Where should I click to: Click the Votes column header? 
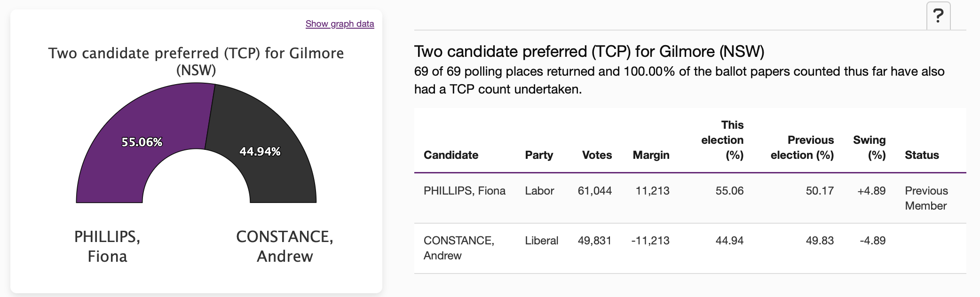pos(597,155)
